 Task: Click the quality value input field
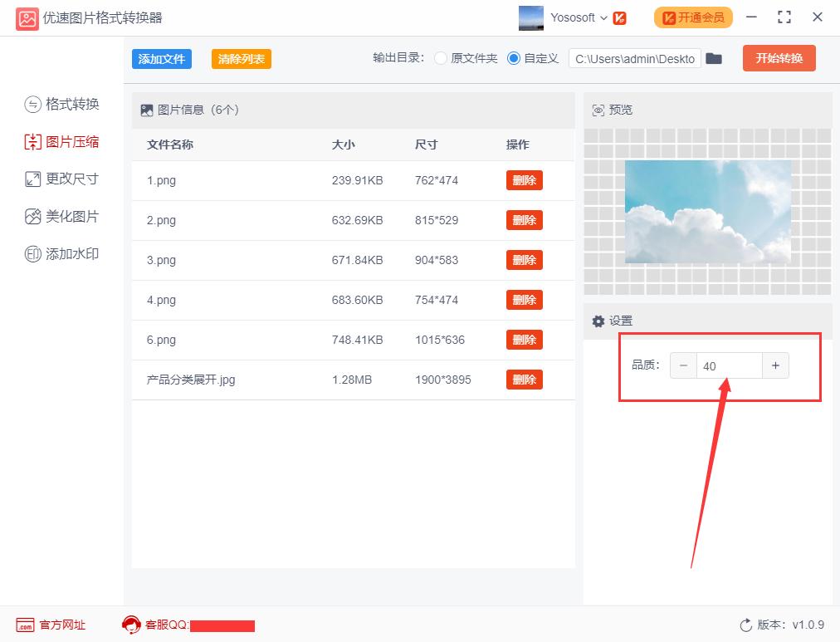tap(729, 365)
